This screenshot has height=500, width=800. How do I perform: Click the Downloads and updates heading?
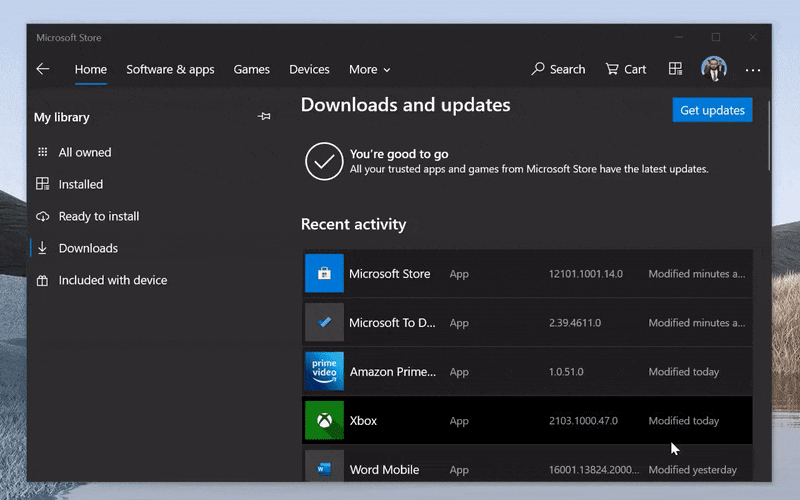[406, 105]
